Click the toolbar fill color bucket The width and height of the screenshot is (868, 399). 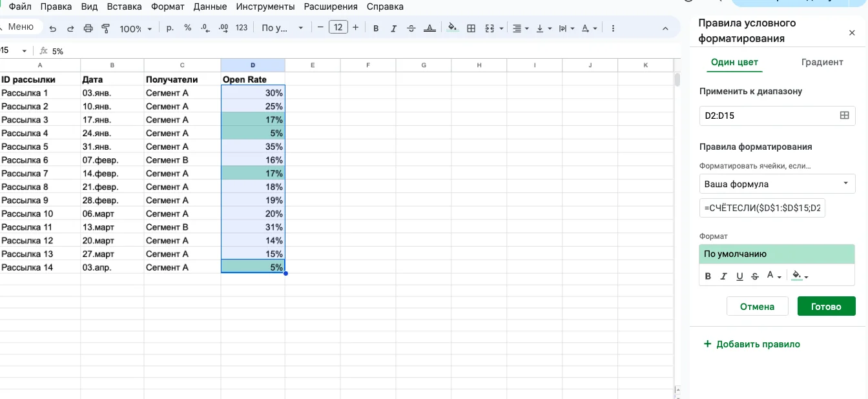[x=452, y=28]
